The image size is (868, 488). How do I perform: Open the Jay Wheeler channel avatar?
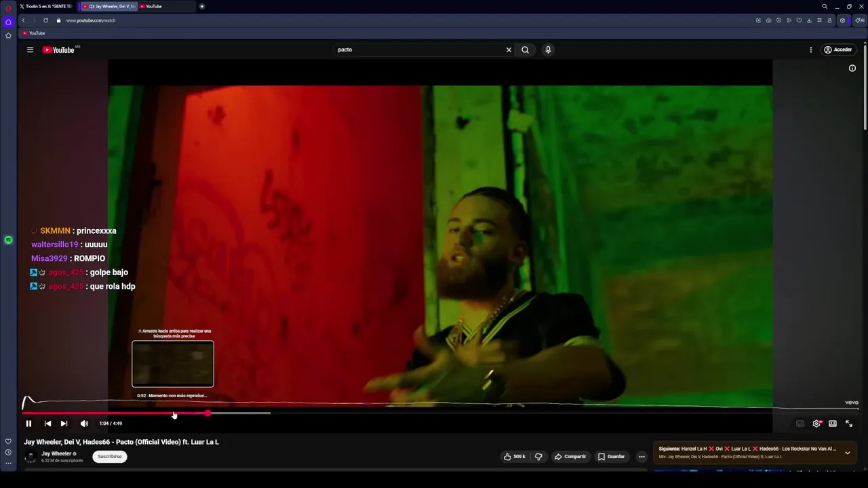click(x=31, y=457)
